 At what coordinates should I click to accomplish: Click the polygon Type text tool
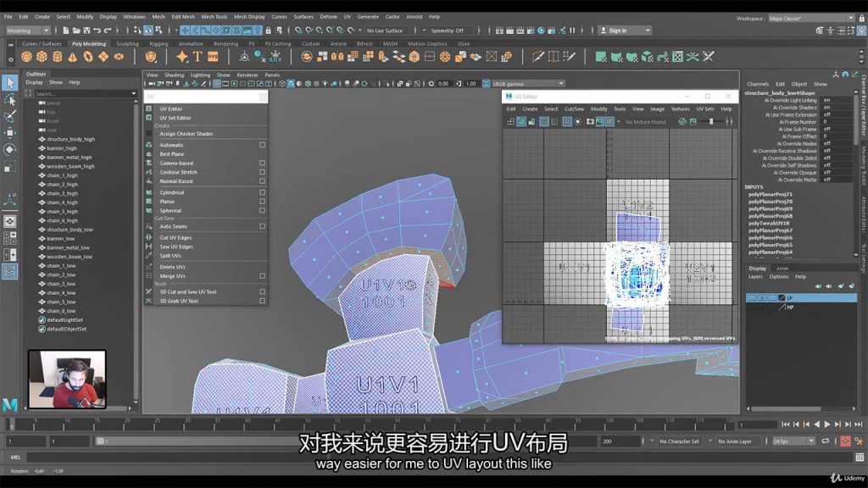(198, 57)
